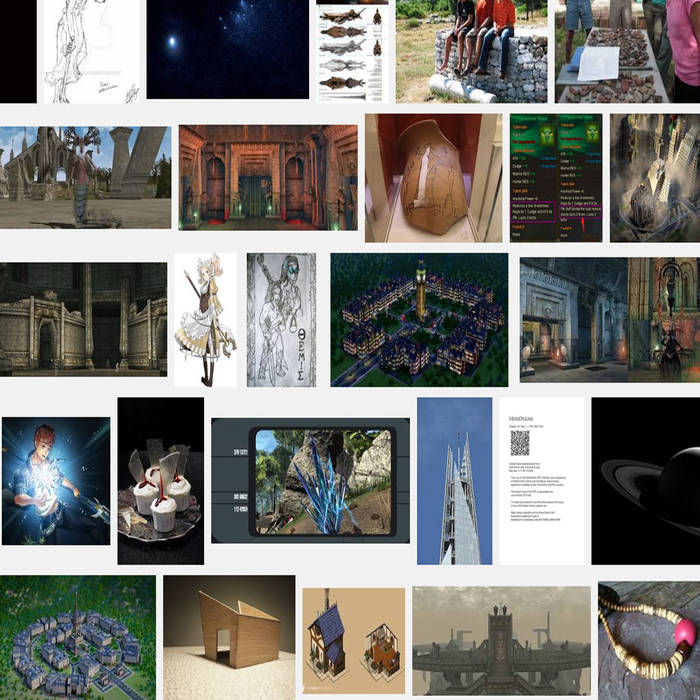This screenshot has width=700, height=700.
Task: Click the table with rocks and paper photo
Action: click(611, 50)
